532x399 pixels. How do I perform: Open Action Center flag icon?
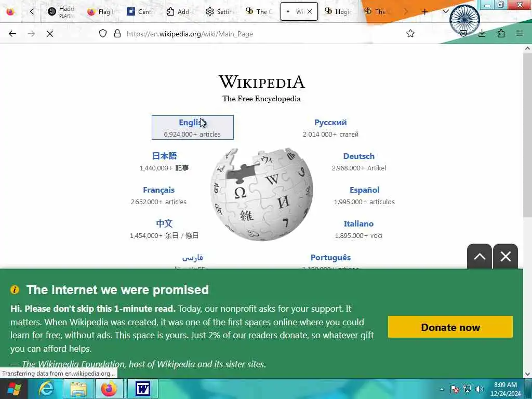(455, 389)
